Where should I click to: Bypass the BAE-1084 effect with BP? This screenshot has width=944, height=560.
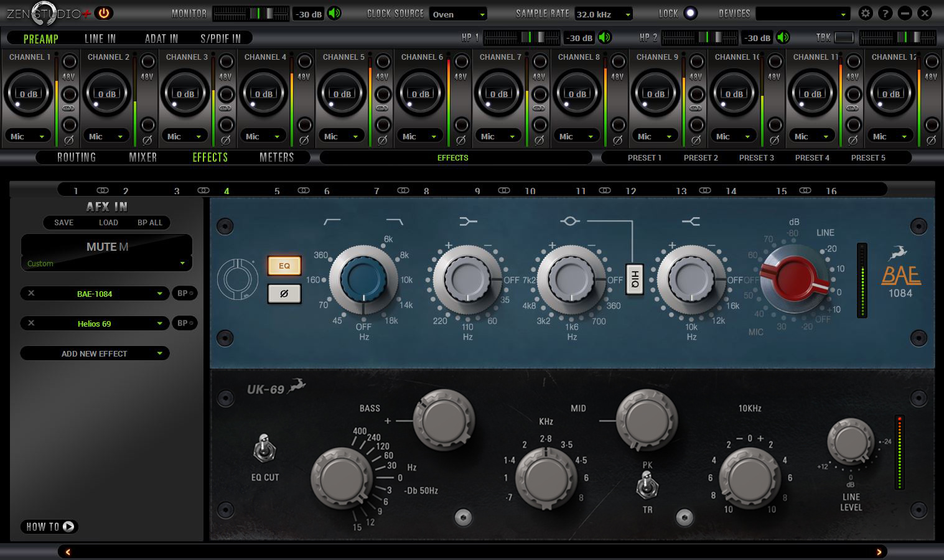(x=184, y=294)
